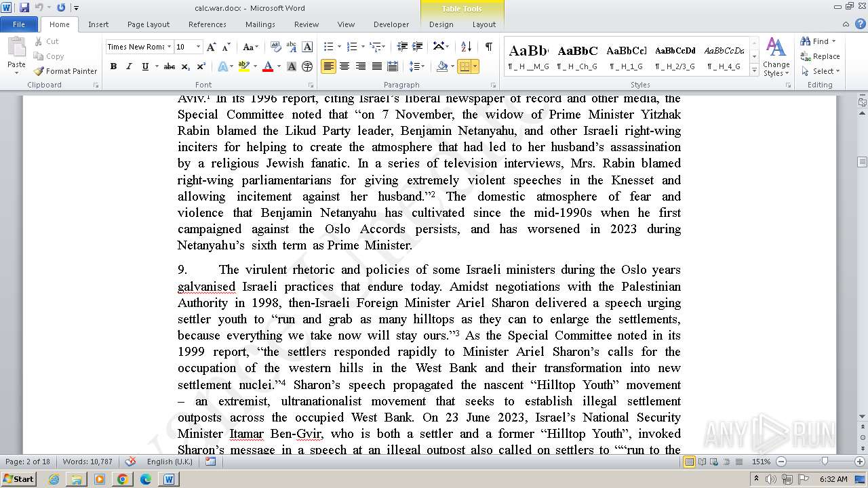
Task: Toggle Bold formatting
Action: point(113,66)
